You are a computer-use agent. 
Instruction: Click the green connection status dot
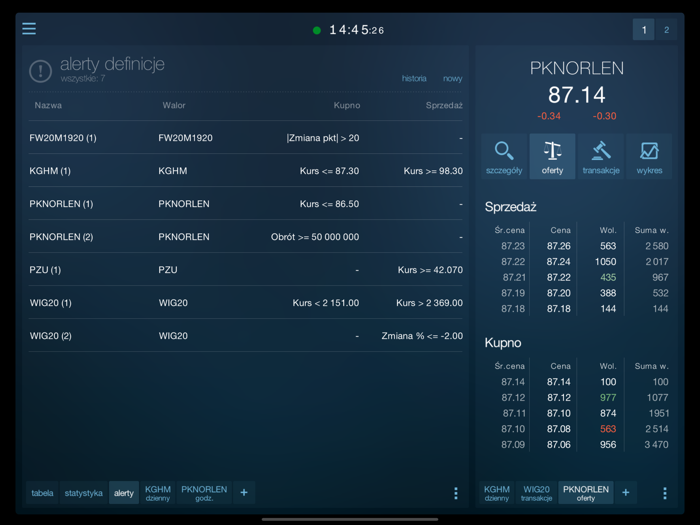[x=317, y=30]
